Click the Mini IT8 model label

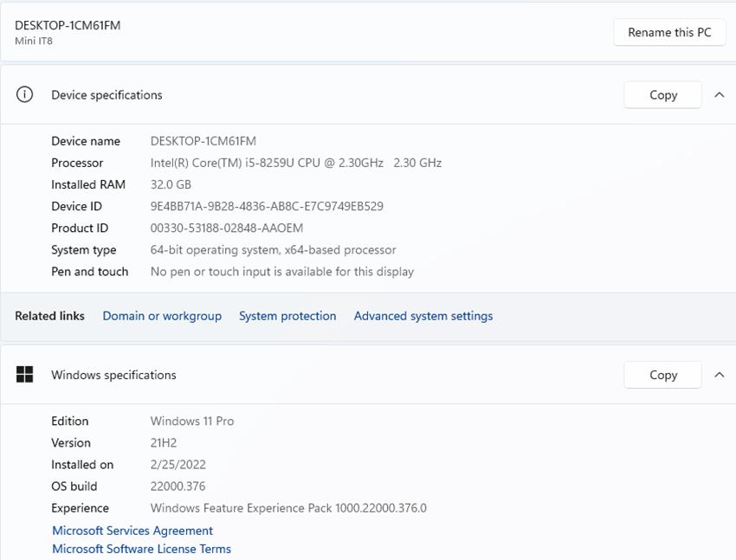34,41
